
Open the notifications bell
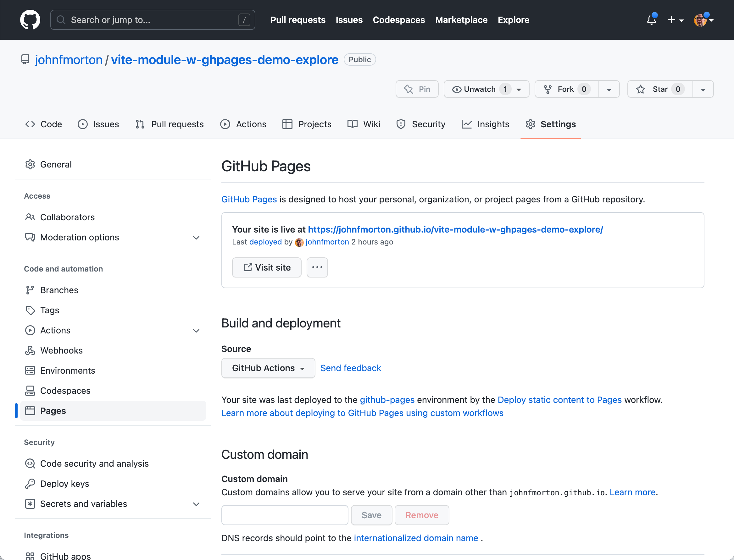(x=651, y=20)
